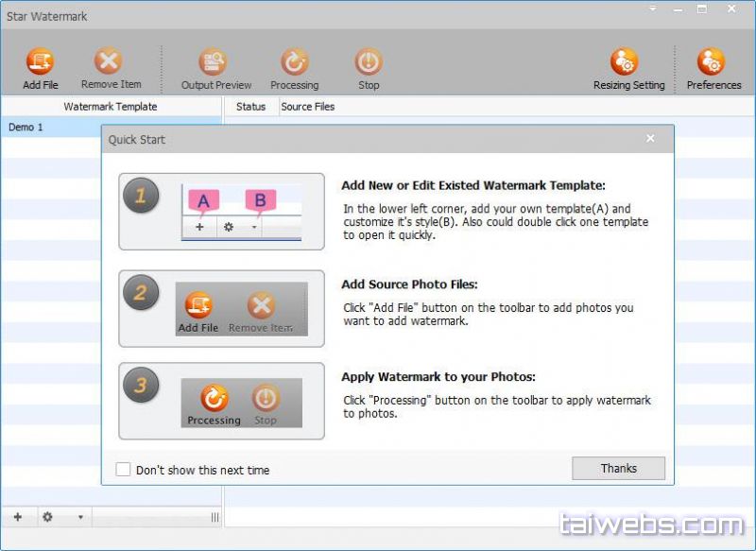Click the panel splitter grip handle
The image size is (756, 551).
point(215,517)
